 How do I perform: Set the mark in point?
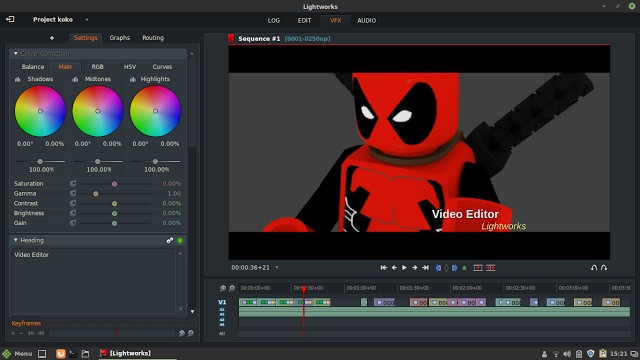(x=438, y=268)
